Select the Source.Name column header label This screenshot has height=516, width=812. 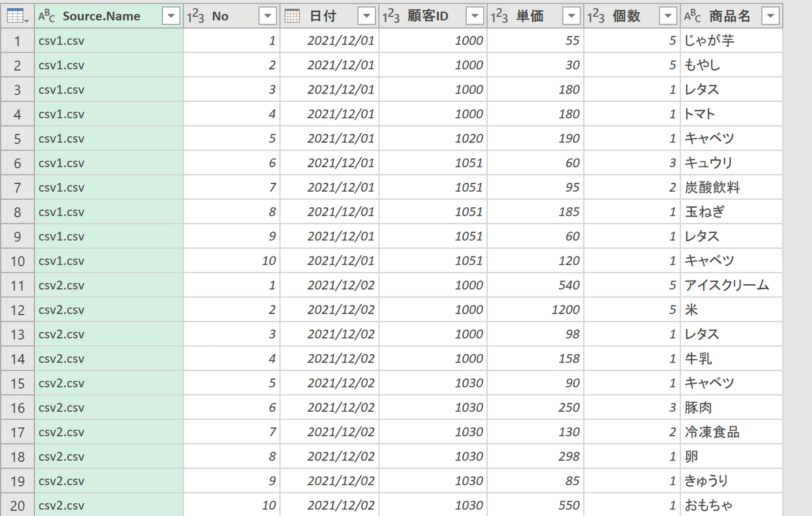click(x=101, y=16)
